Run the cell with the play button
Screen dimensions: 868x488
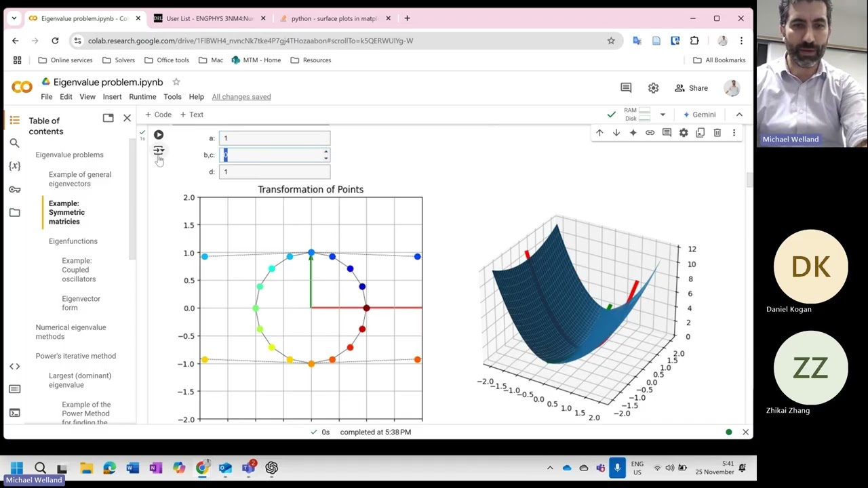click(159, 135)
